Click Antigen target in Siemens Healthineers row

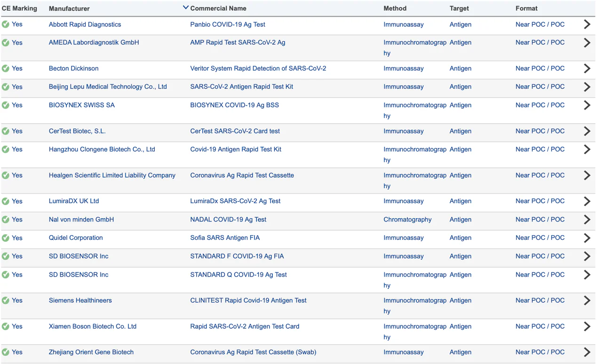point(460,300)
